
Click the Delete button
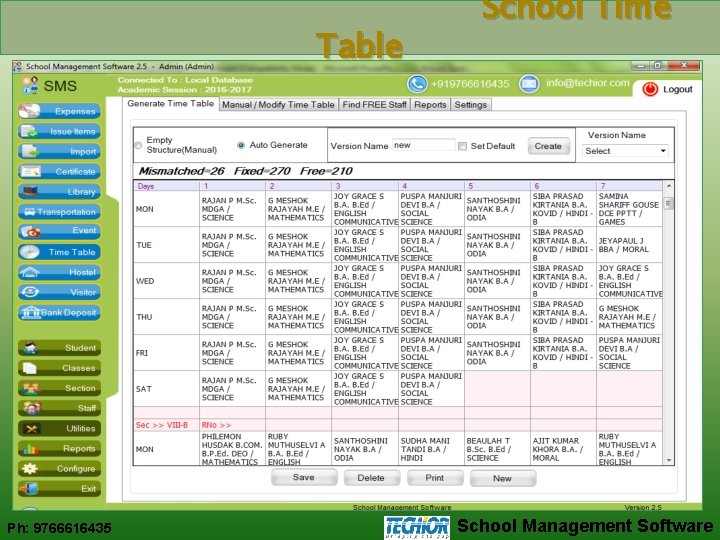coord(371,478)
